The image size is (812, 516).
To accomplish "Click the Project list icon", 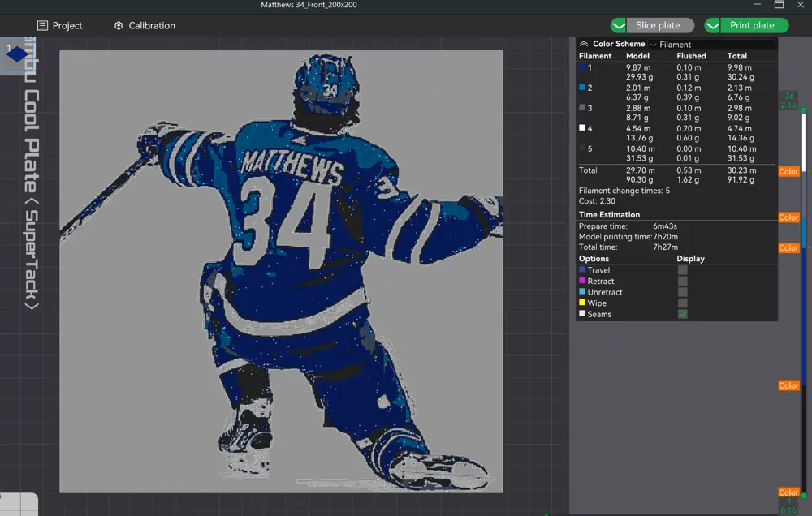I will [x=42, y=25].
